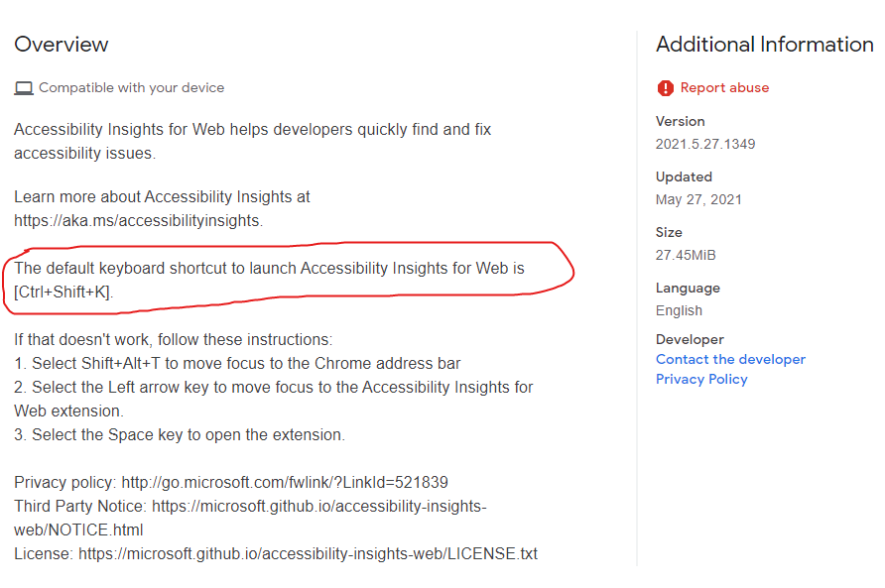885x588 pixels.
Task: Click the Developer label
Action: (x=690, y=340)
